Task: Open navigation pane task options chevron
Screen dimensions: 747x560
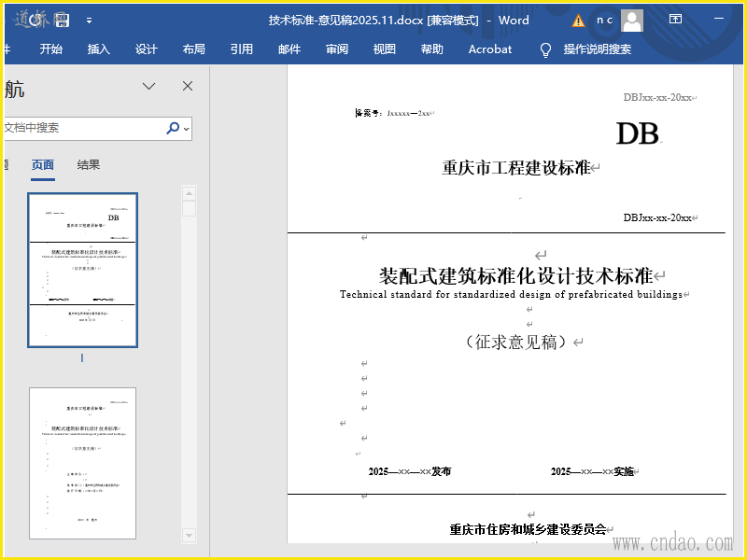Action: pyautogui.click(x=148, y=86)
